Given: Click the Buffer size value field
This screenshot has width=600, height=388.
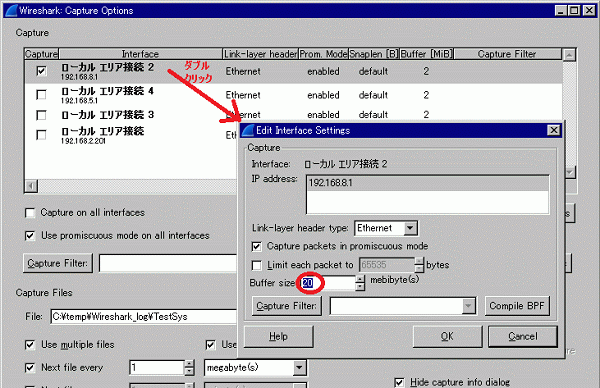Looking at the screenshot, I should click(328, 283).
